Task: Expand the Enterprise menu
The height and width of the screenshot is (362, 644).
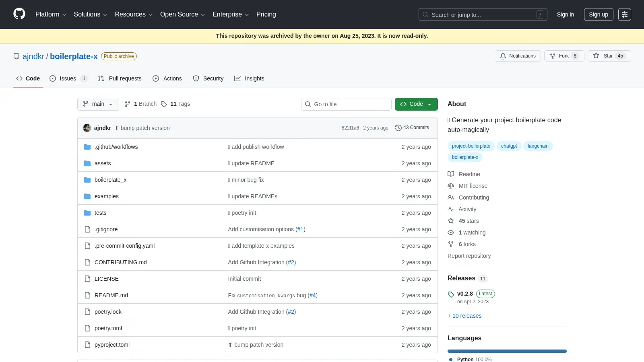Action: coord(231,14)
